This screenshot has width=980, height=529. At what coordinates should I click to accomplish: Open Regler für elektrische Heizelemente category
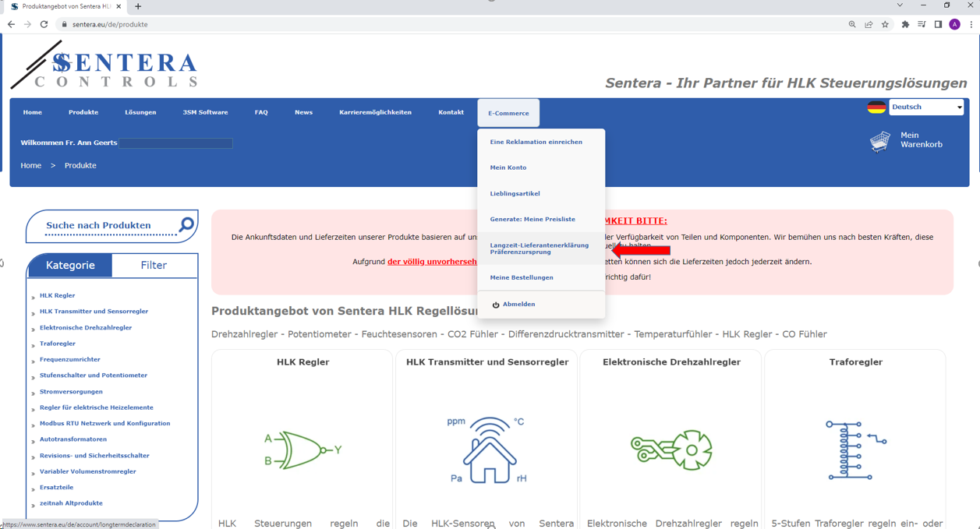(97, 407)
